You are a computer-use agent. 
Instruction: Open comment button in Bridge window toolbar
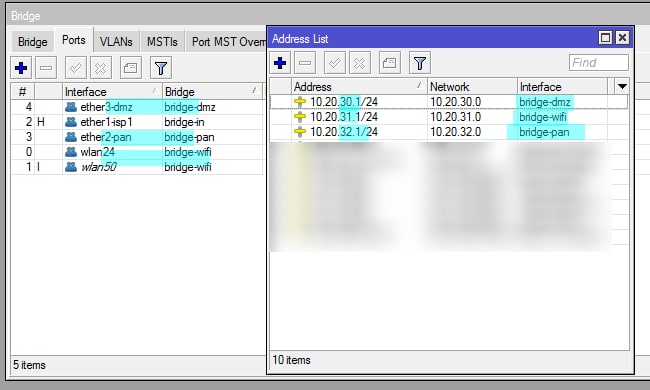click(131, 68)
